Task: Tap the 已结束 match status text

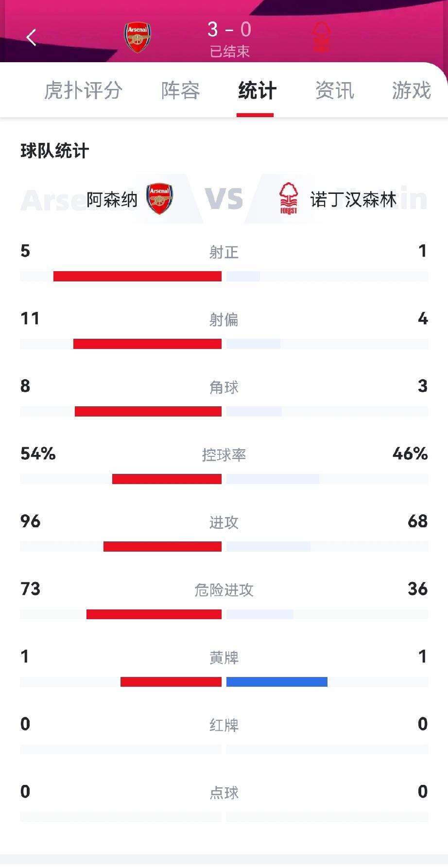Action: click(230, 52)
